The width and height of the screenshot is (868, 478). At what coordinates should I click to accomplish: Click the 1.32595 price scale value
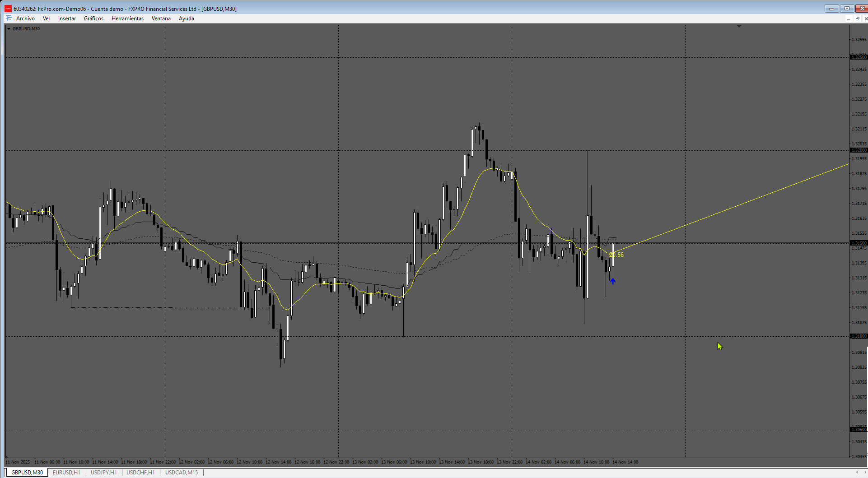[x=859, y=40]
